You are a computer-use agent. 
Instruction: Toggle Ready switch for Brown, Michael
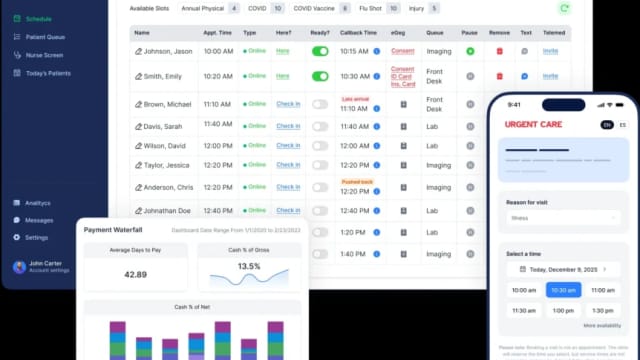tap(320, 104)
